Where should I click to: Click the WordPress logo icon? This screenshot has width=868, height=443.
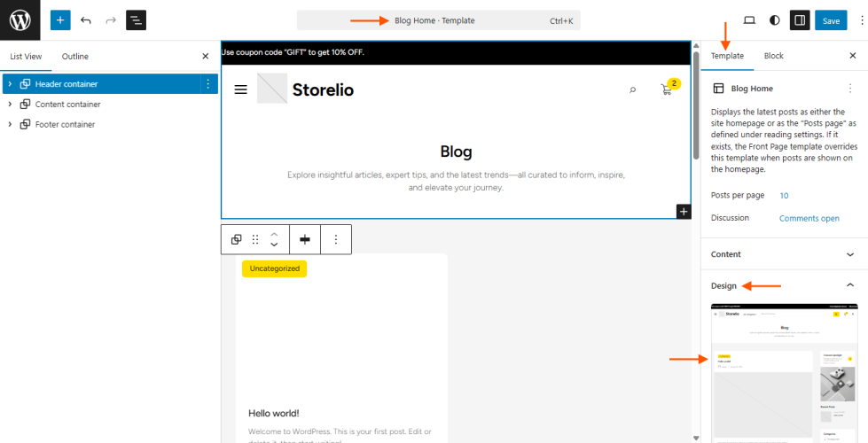coord(20,19)
